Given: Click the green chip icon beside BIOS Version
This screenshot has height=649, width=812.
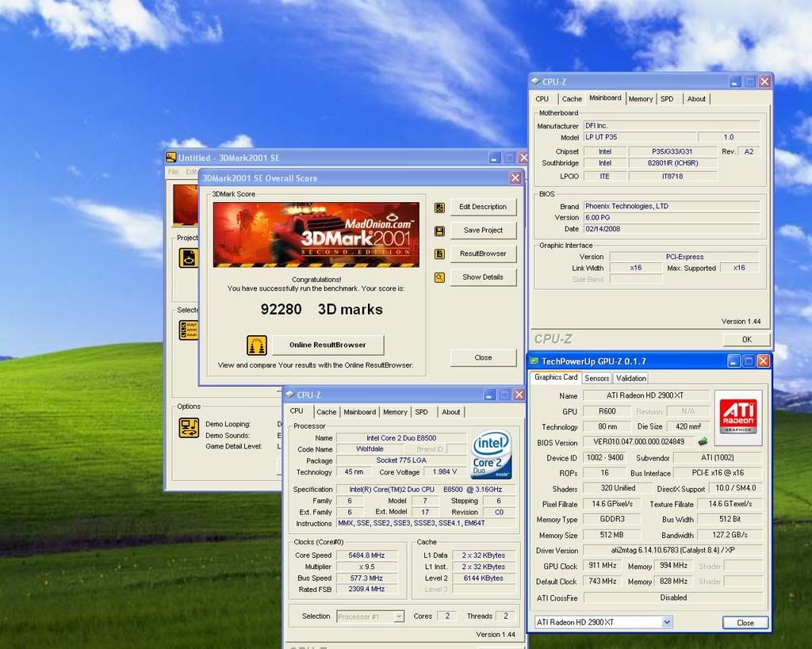Looking at the screenshot, I should [x=703, y=441].
